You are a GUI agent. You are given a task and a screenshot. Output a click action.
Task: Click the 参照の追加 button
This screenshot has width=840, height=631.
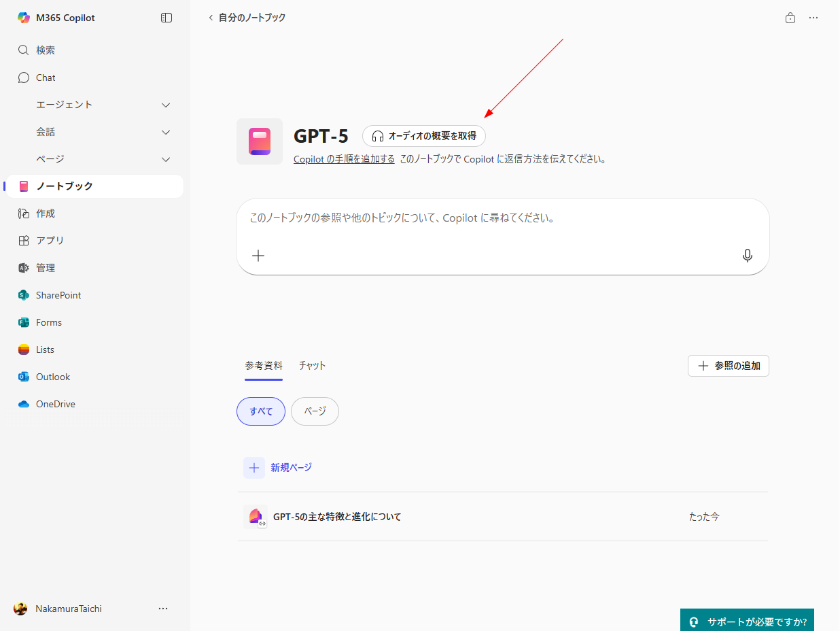(x=729, y=366)
